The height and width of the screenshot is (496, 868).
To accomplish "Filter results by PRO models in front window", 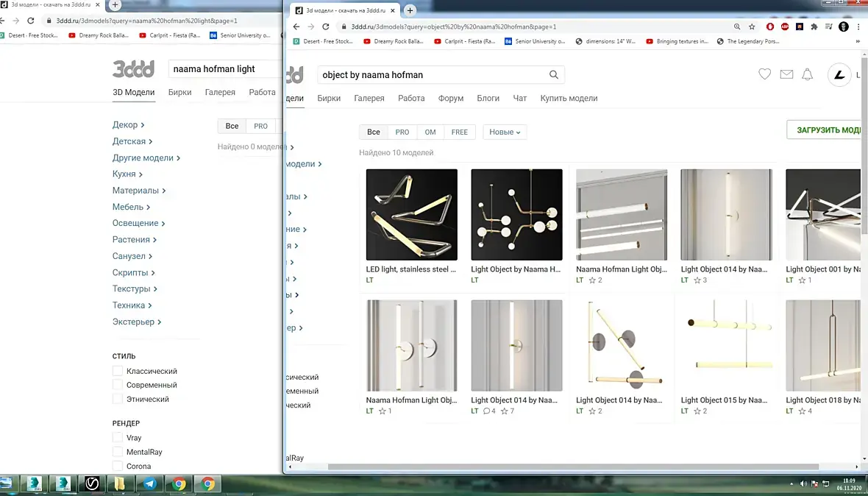I will click(402, 132).
